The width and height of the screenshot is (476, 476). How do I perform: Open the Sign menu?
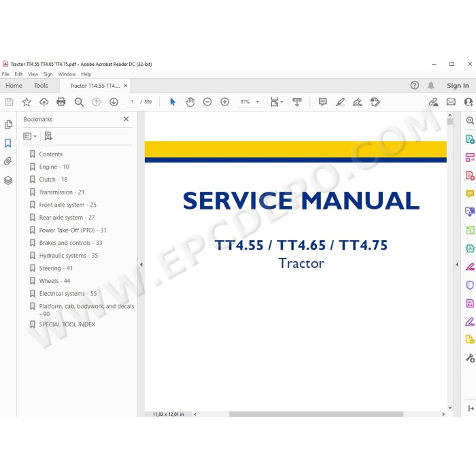(48, 74)
